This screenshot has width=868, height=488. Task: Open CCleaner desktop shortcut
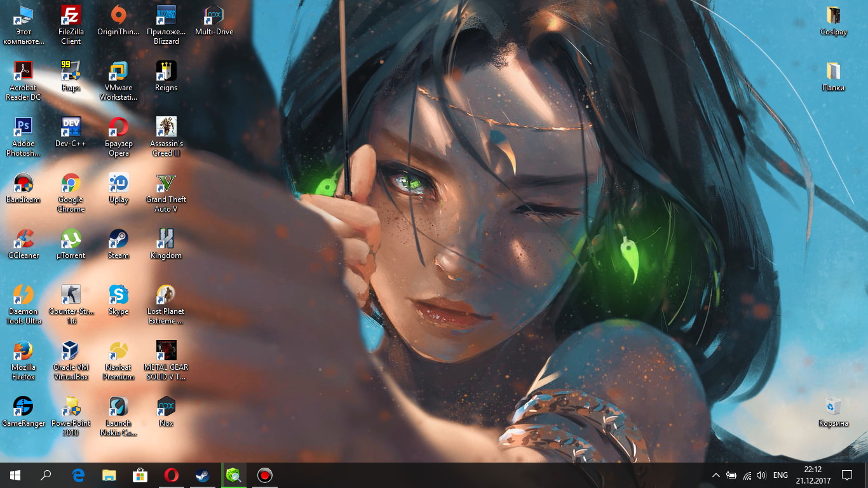(24, 245)
